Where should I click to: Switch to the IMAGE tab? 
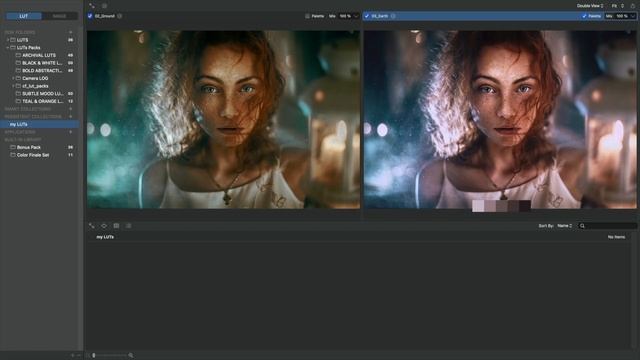(x=60, y=16)
